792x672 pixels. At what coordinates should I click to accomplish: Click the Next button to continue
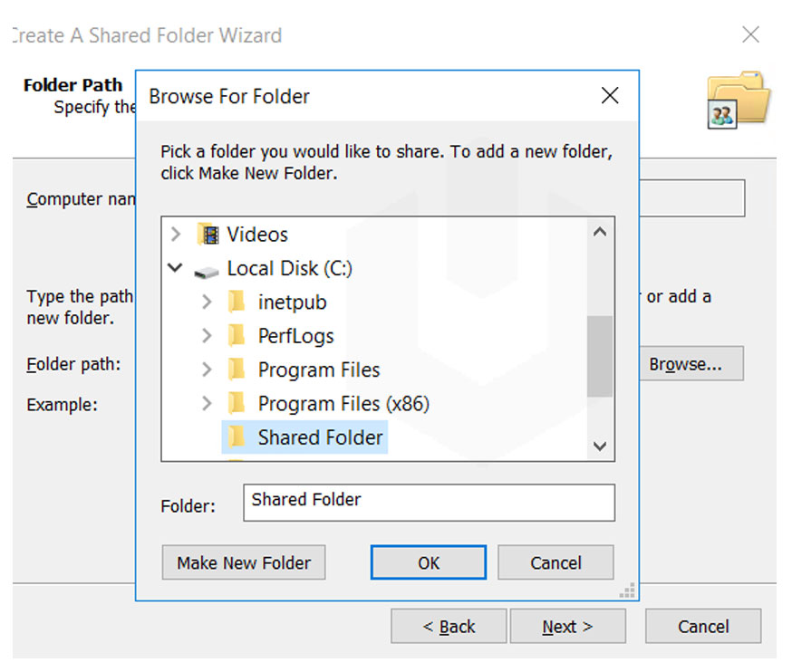pos(568,626)
